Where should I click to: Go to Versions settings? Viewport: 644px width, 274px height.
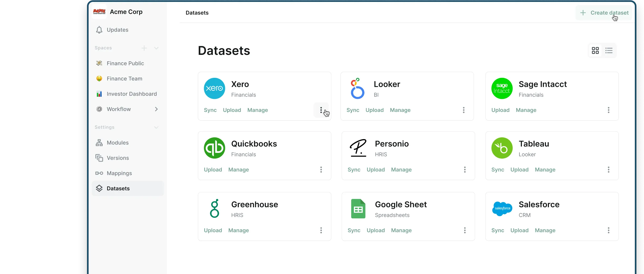click(128, 158)
